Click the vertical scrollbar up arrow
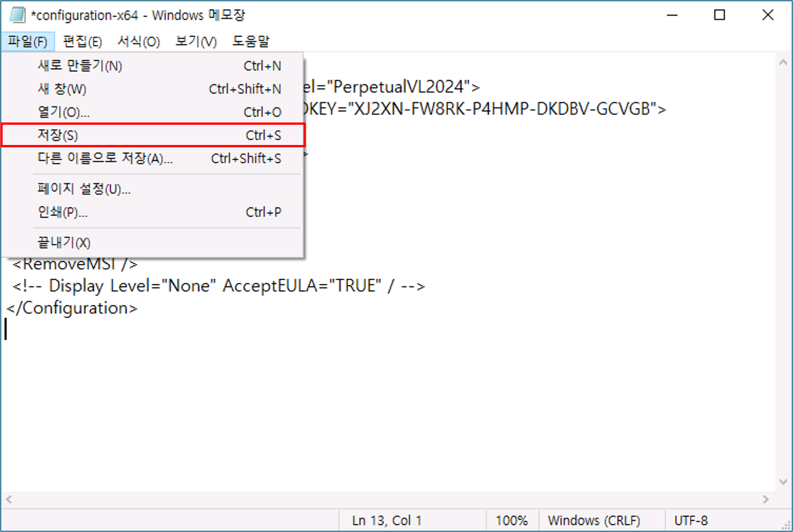793x532 pixels. (x=783, y=62)
